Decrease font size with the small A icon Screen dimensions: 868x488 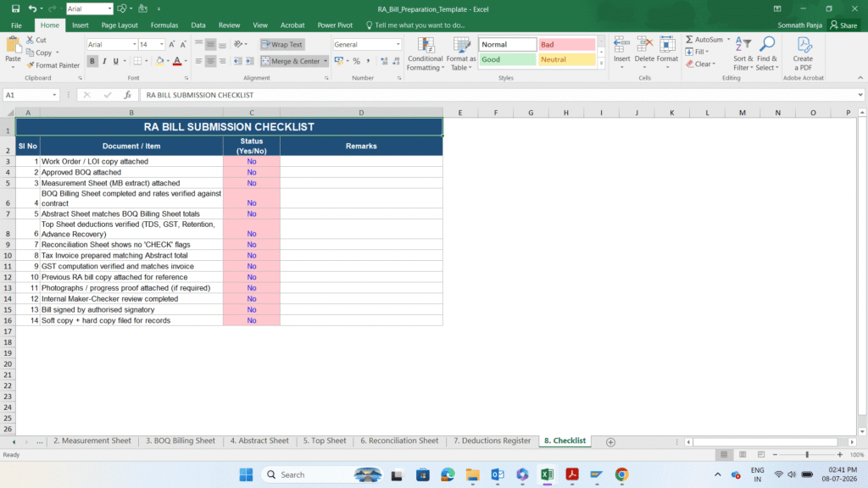pyautogui.click(x=183, y=44)
